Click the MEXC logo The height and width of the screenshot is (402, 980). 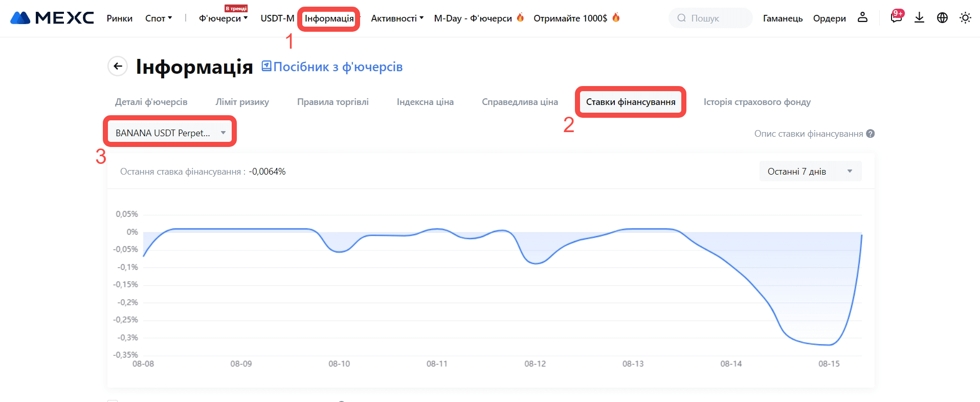52,18
